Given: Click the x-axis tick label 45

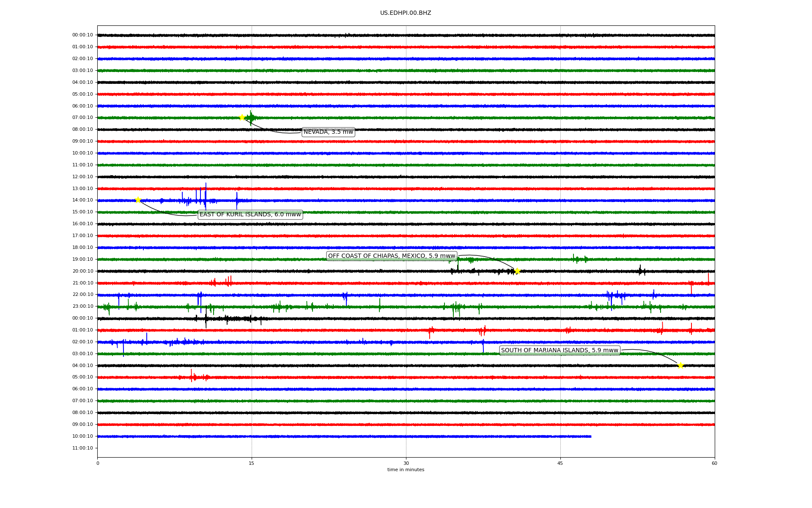Looking at the screenshot, I should (x=560, y=463).
